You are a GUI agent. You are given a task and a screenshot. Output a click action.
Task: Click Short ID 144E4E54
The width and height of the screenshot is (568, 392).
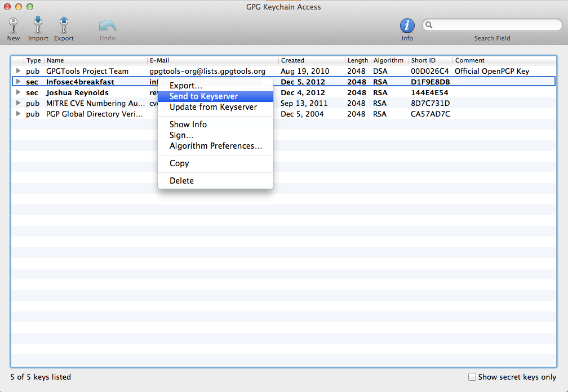(x=429, y=93)
